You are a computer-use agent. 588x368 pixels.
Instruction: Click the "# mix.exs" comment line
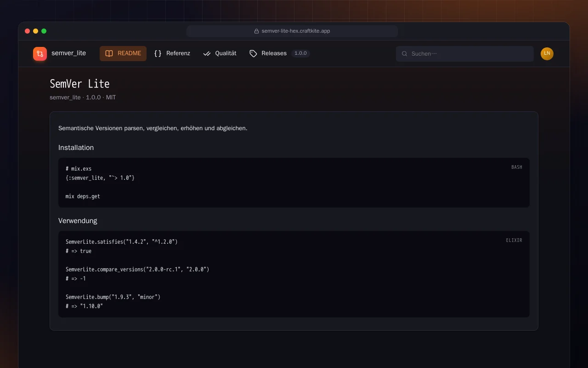pyautogui.click(x=79, y=169)
